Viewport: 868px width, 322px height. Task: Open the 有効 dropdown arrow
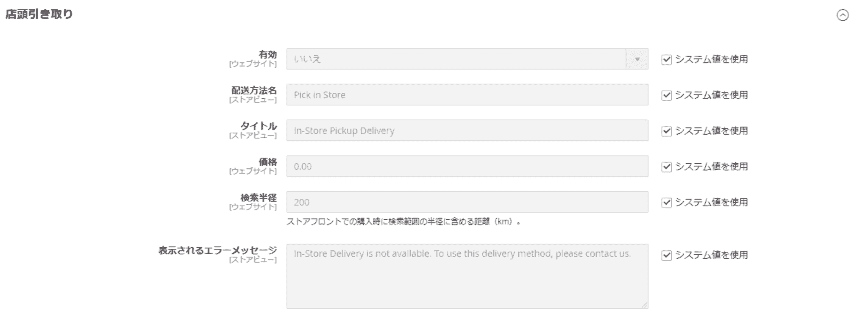637,59
